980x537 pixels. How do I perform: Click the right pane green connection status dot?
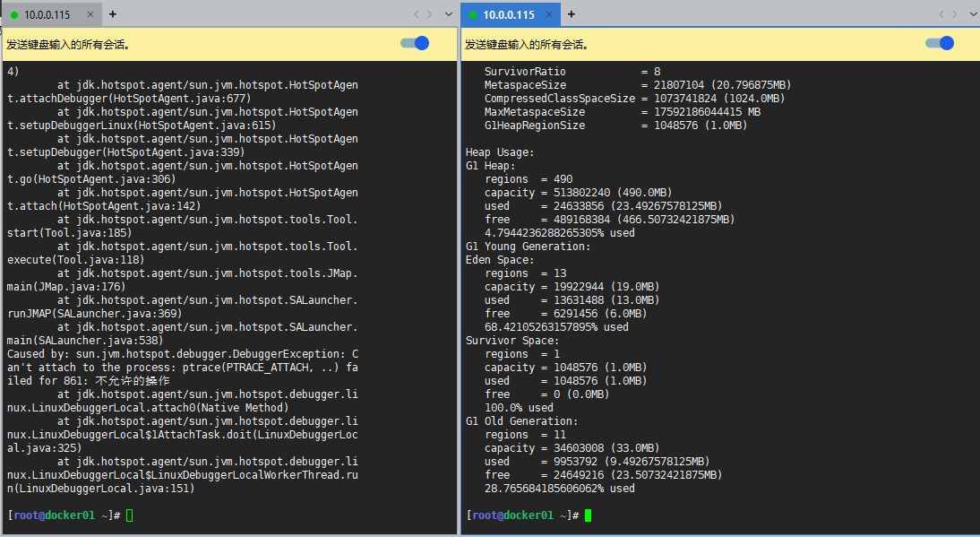pos(473,14)
